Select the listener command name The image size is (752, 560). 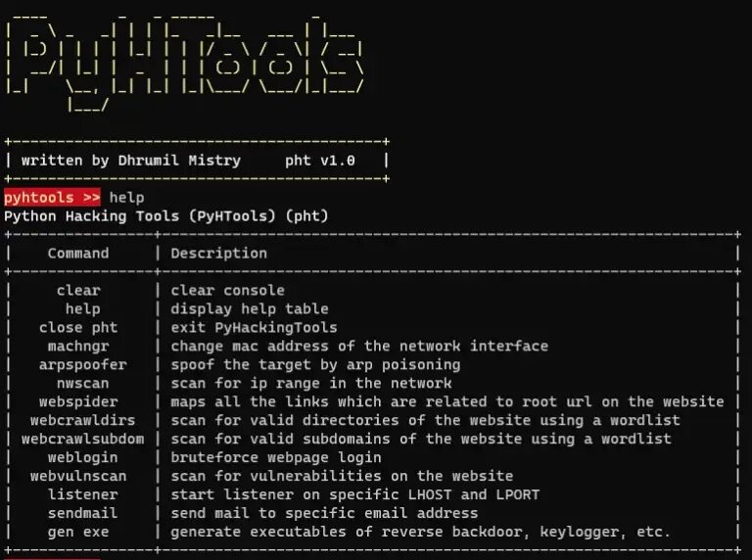click(82, 494)
